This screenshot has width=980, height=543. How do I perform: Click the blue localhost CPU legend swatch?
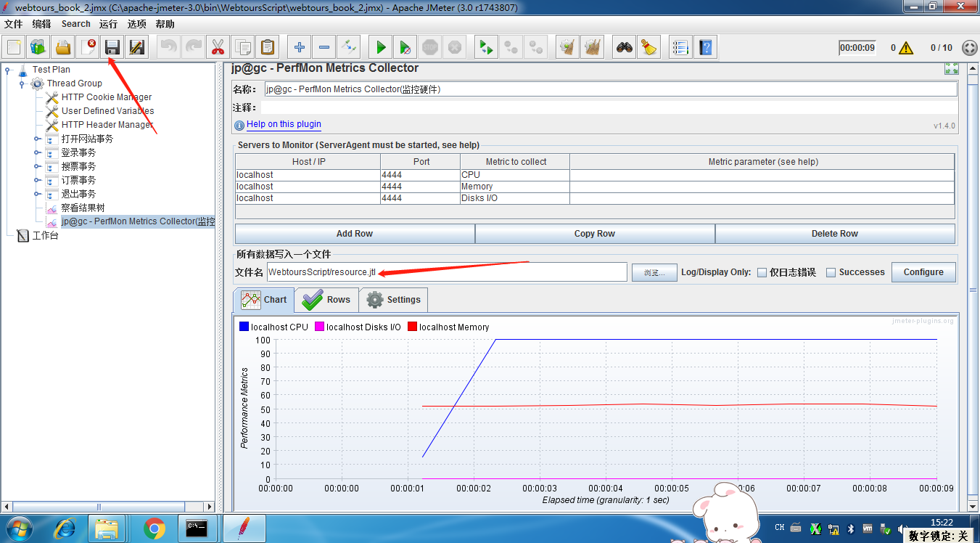244,327
